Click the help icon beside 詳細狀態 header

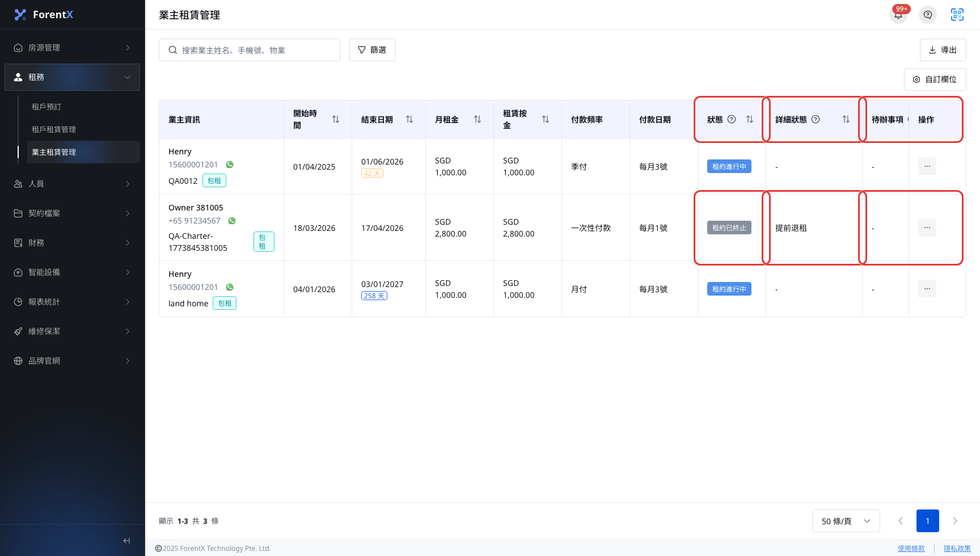click(816, 119)
